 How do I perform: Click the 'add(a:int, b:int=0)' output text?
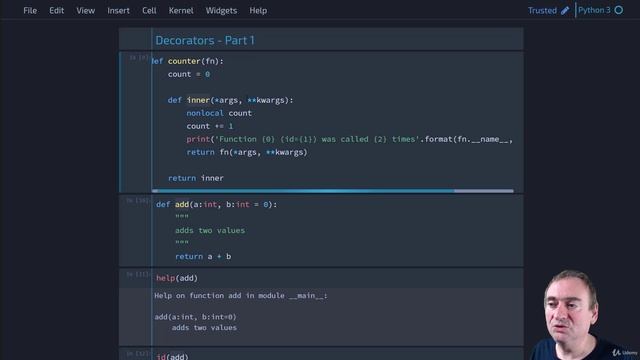[x=195, y=317]
